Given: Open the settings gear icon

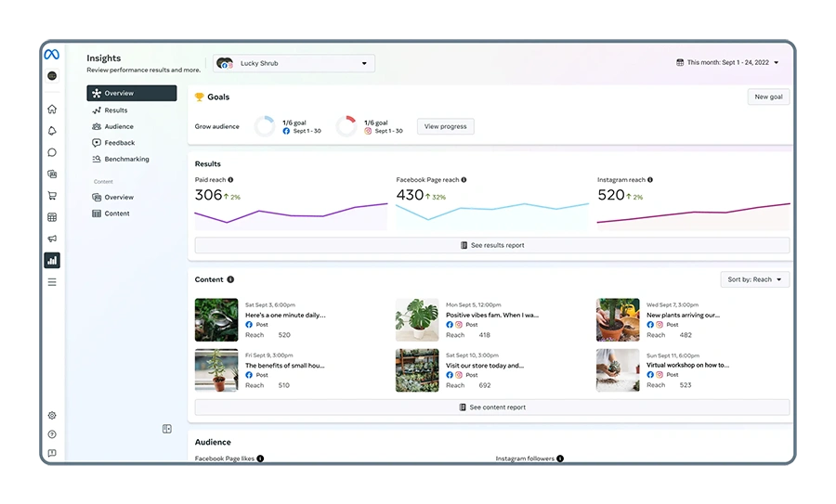Looking at the screenshot, I should [x=52, y=415].
